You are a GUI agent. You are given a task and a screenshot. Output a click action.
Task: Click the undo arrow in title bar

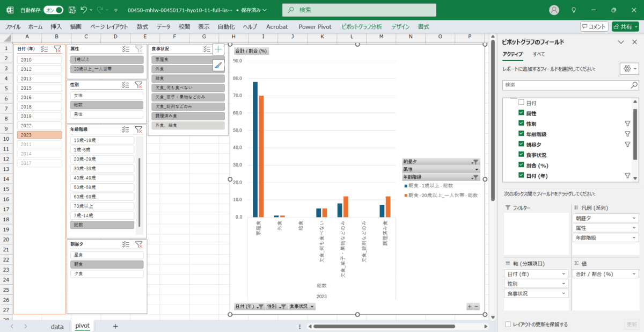pos(84,10)
